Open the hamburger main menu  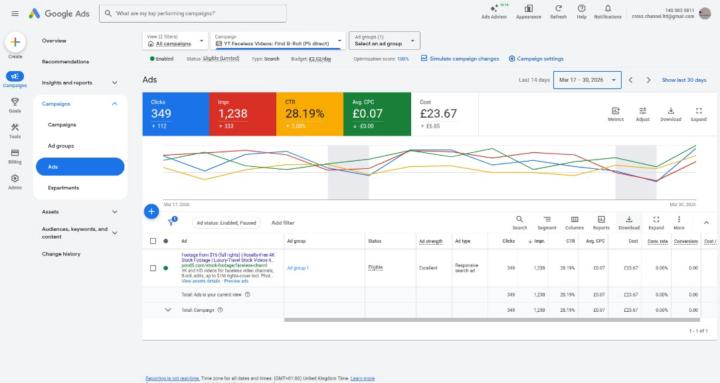[15, 14]
